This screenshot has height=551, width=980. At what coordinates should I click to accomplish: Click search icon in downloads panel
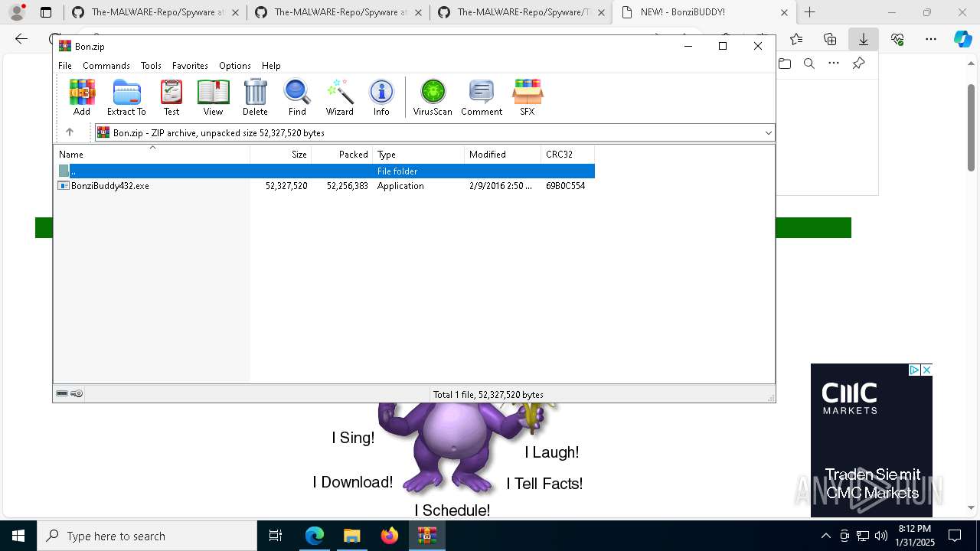[809, 64]
